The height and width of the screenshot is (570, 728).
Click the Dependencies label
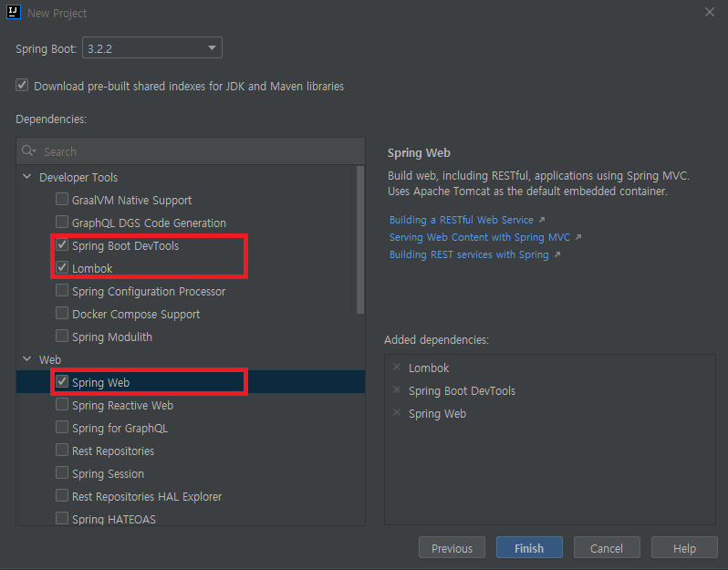coord(51,119)
